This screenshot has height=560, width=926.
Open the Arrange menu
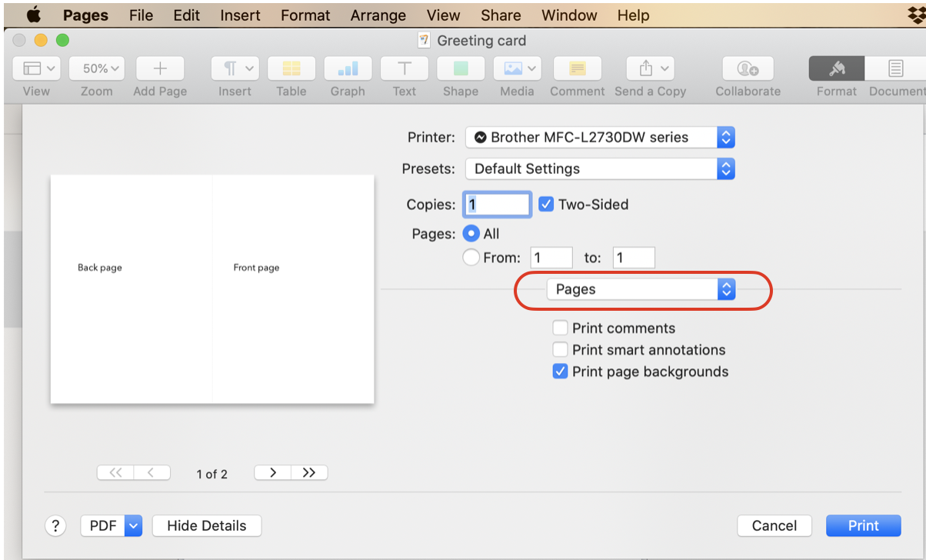[x=378, y=15]
